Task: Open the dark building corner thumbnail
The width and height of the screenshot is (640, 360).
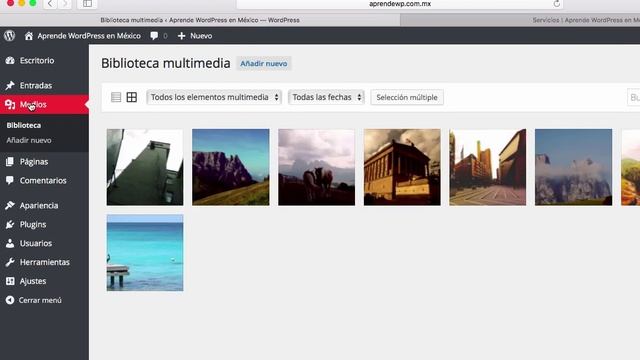Action: click(145, 167)
